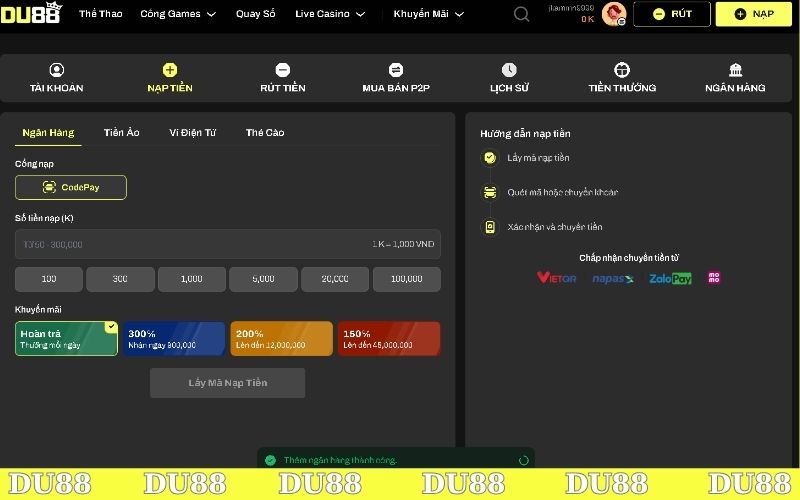Click the Mua Bán P2P exchange icon
This screenshot has height=500, width=800.
tap(396, 70)
